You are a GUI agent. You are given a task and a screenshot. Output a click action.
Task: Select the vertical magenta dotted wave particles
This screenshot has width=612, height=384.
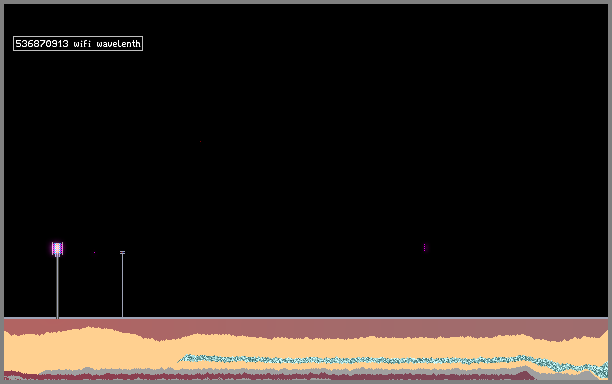(x=424, y=247)
